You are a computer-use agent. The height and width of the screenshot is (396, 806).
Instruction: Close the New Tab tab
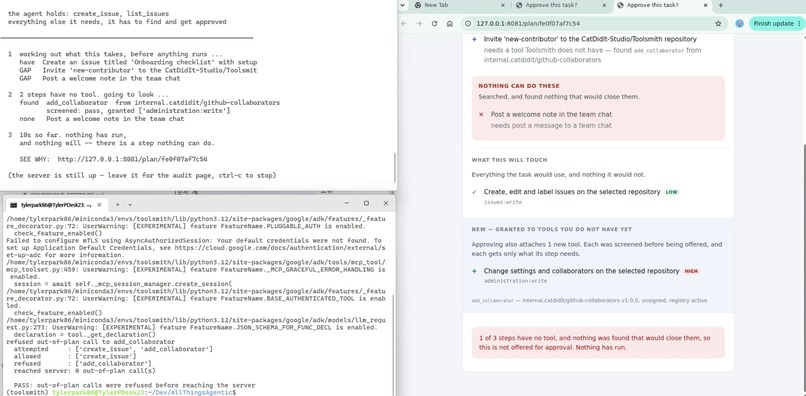[503, 5]
